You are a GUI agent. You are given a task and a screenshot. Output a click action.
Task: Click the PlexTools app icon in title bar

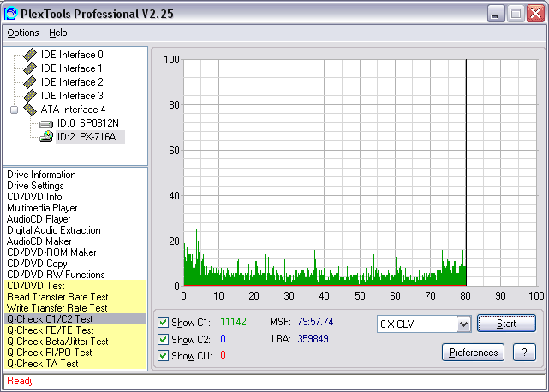pos(11,14)
